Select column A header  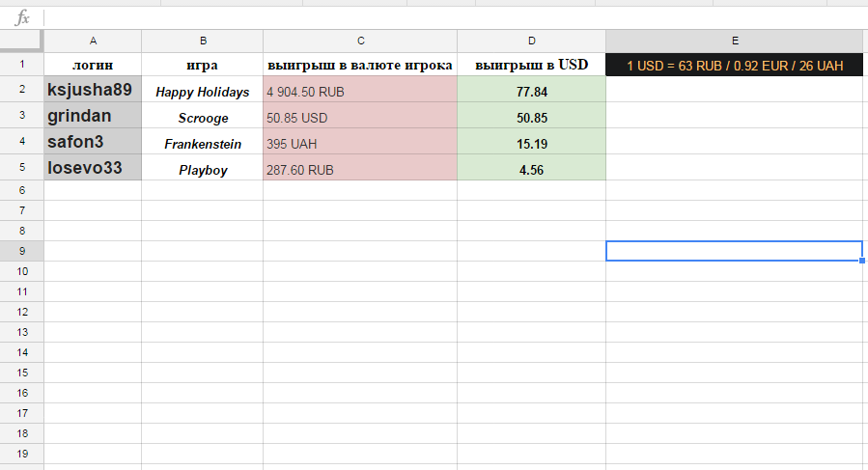click(93, 41)
